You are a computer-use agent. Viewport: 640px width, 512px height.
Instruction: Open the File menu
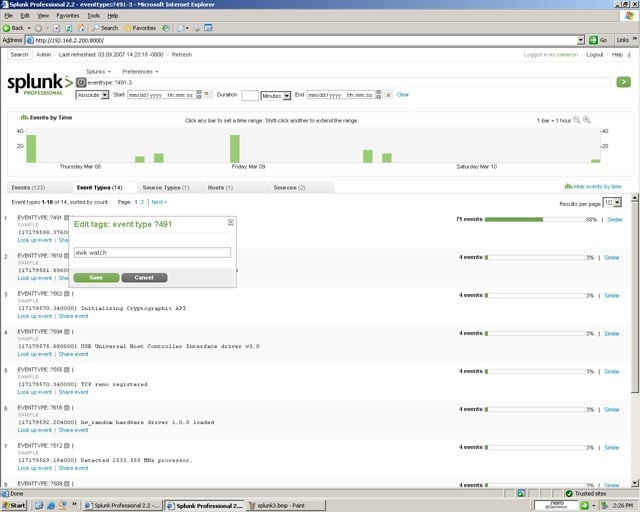pyautogui.click(x=9, y=16)
